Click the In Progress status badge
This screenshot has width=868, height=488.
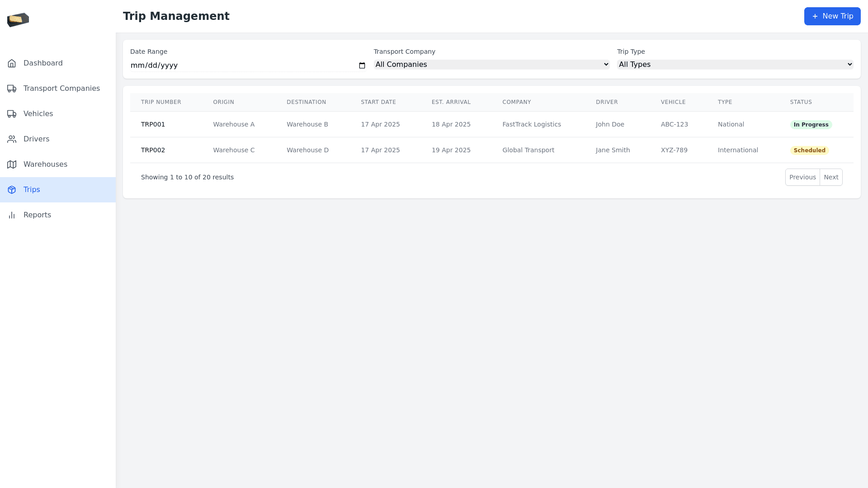point(811,125)
